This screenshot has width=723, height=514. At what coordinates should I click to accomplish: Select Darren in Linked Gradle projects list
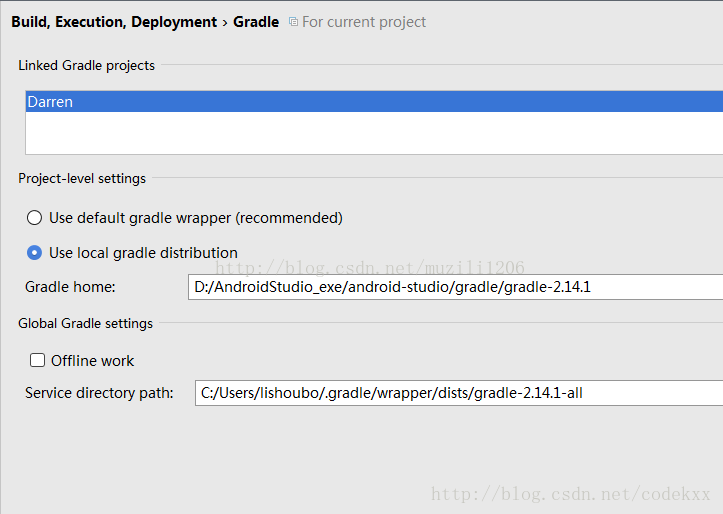[374, 101]
